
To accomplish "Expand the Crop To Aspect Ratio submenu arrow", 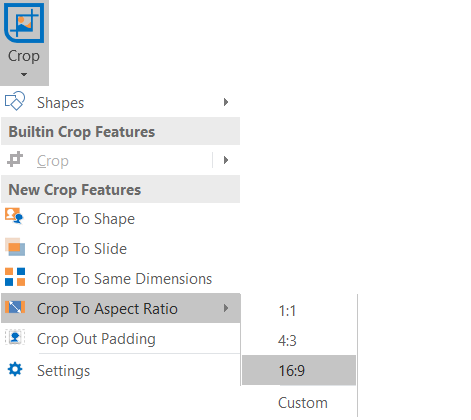I will 226,308.
